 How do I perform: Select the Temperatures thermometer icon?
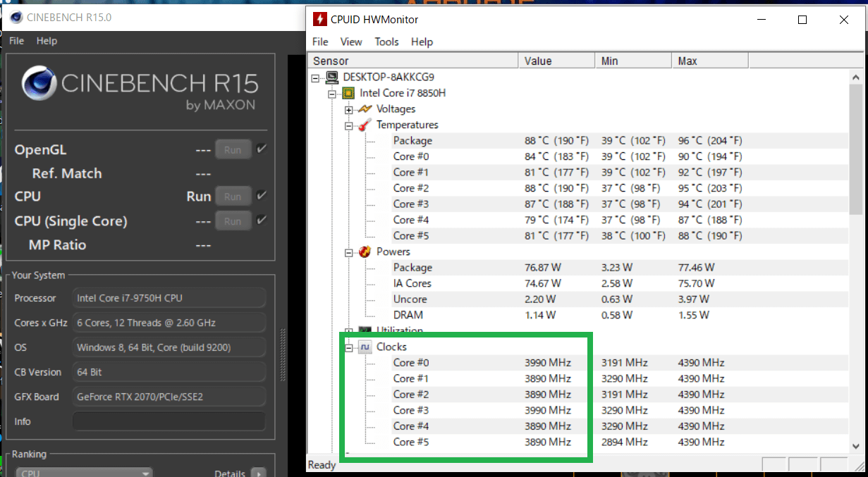click(365, 125)
